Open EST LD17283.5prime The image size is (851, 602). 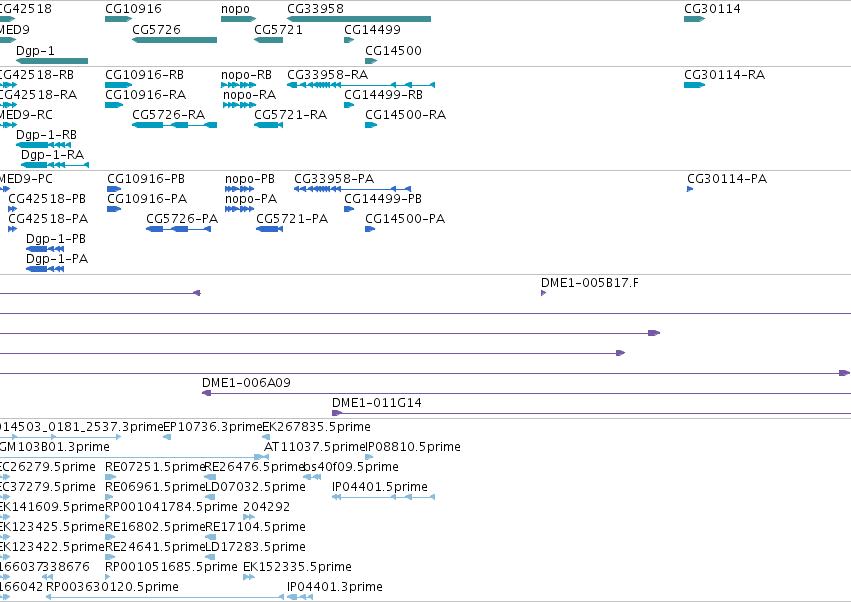tap(256, 548)
